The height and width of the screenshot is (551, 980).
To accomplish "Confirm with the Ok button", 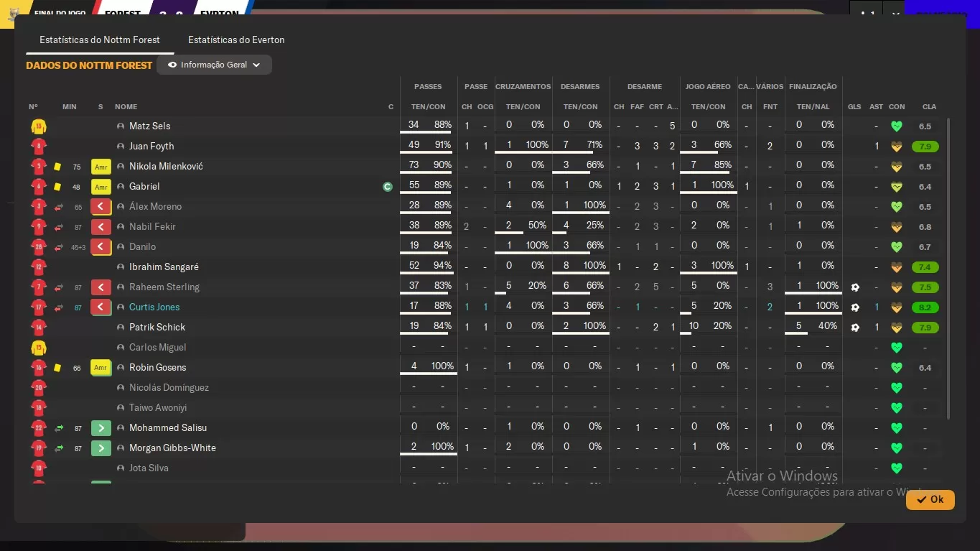I will [x=930, y=499].
